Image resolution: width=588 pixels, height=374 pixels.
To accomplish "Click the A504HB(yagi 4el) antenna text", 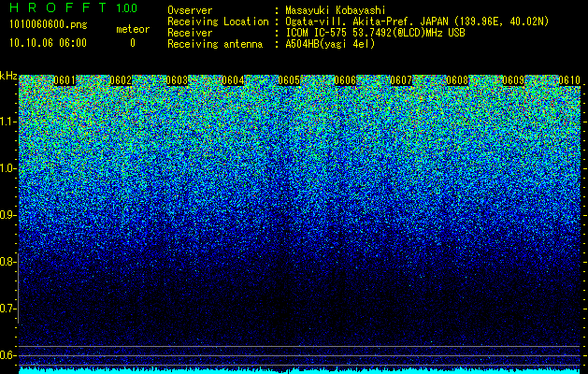I will (x=330, y=44).
